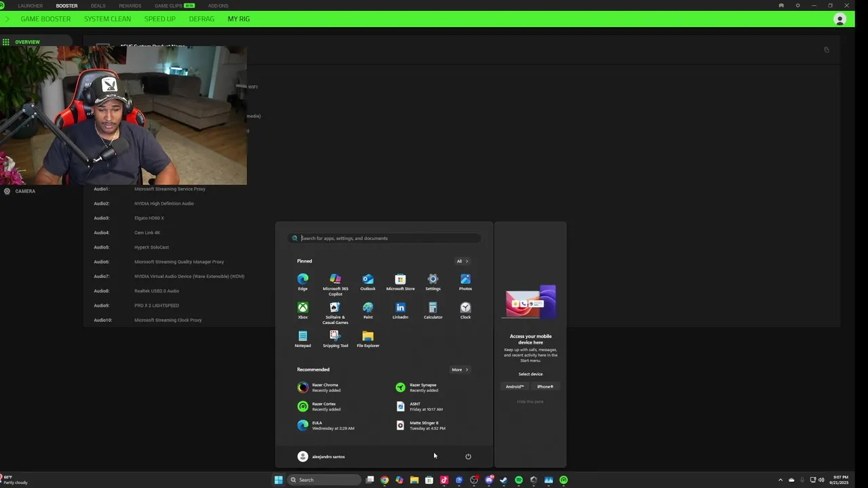Screen dimensions: 868x488
Task: Open Google Chrome from taskbar
Action: coord(384,480)
